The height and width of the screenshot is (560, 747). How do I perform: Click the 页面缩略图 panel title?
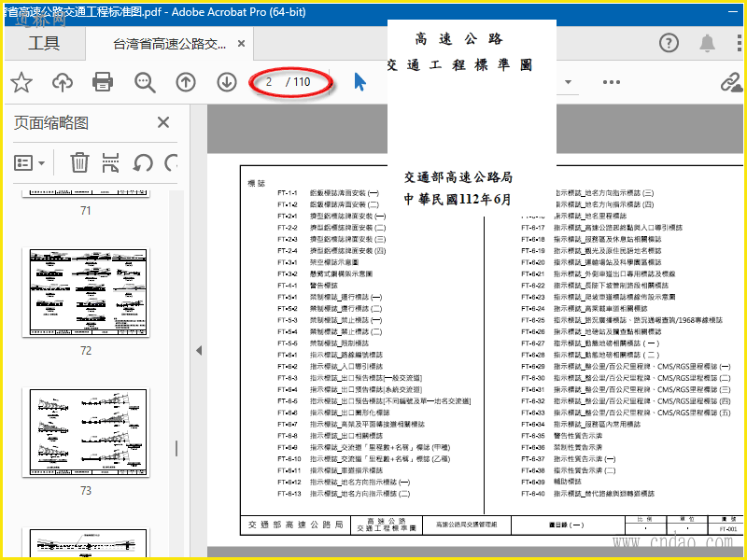[x=51, y=123]
